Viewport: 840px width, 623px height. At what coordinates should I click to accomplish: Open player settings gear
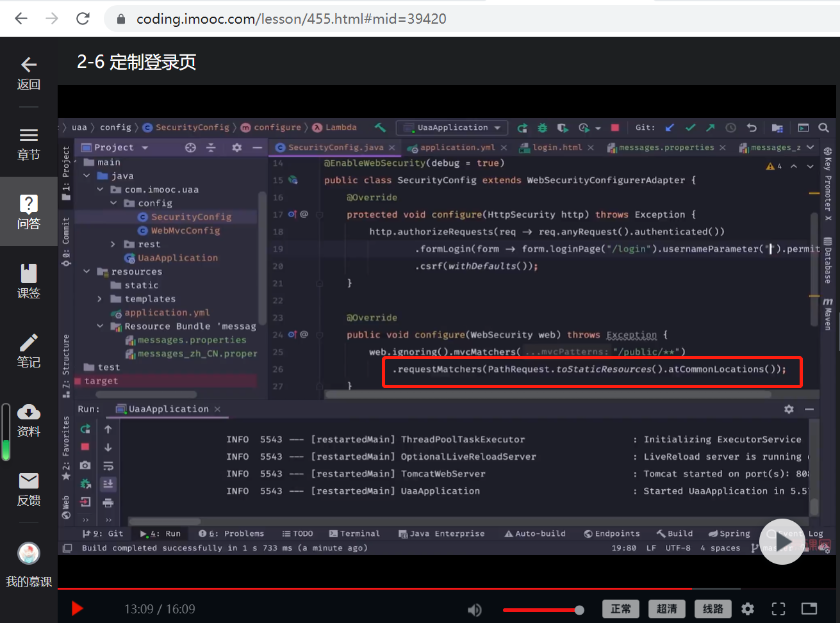tap(748, 609)
